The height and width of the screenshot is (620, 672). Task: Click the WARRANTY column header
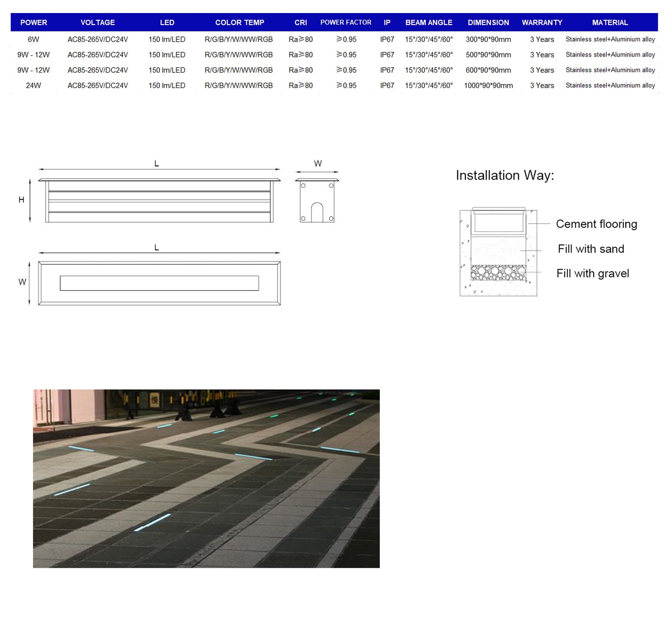click(542, 22)
